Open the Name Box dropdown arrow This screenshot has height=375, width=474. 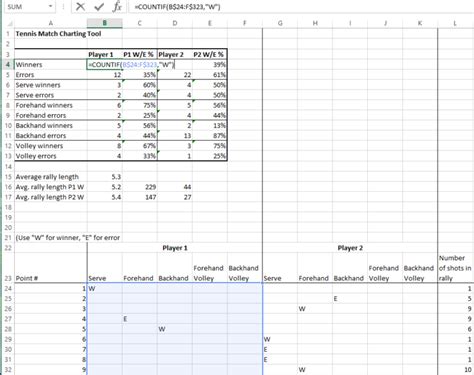tap(51, 6)
